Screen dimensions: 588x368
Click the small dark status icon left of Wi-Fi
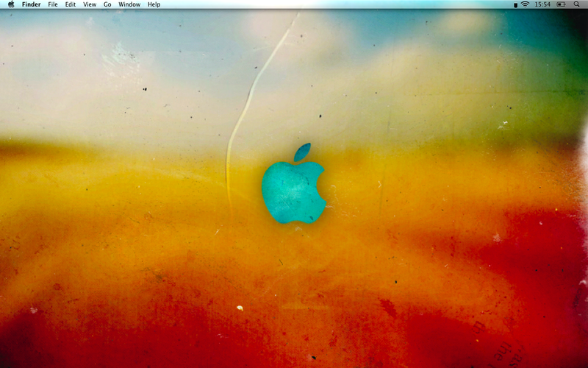click(516, 5)
